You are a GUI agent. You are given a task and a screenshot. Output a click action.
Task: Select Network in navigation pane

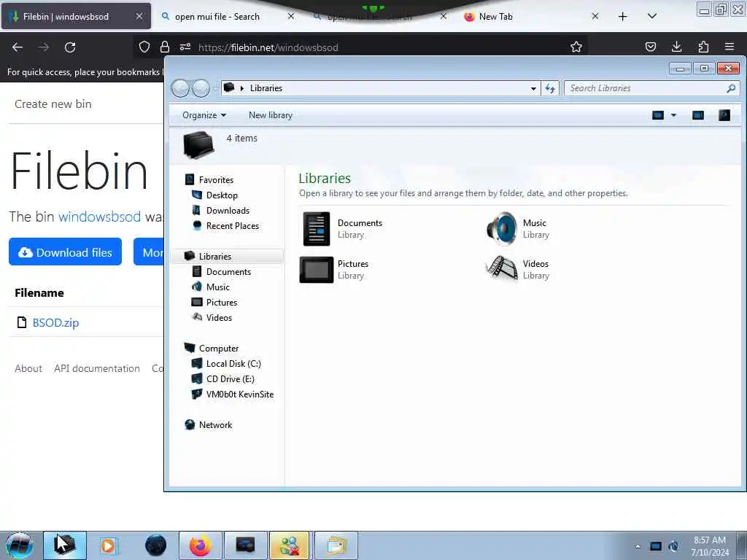point(215,425)
